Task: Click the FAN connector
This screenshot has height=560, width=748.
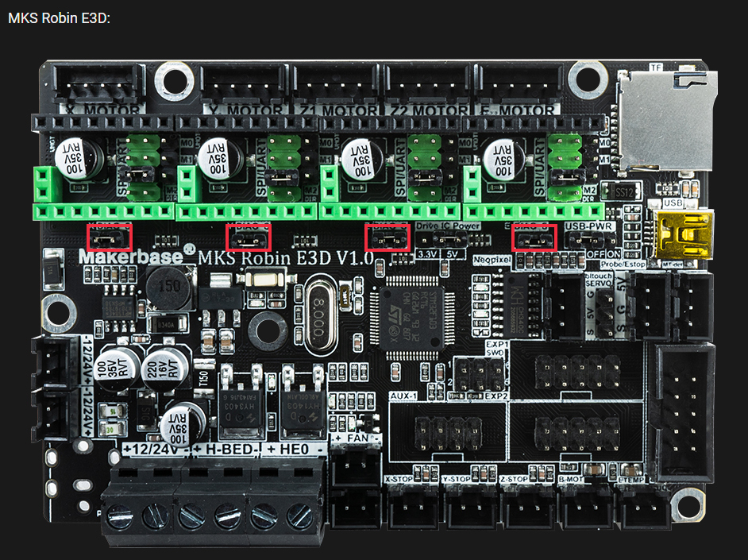Action: pyautogui.click(x=356, y=469)
